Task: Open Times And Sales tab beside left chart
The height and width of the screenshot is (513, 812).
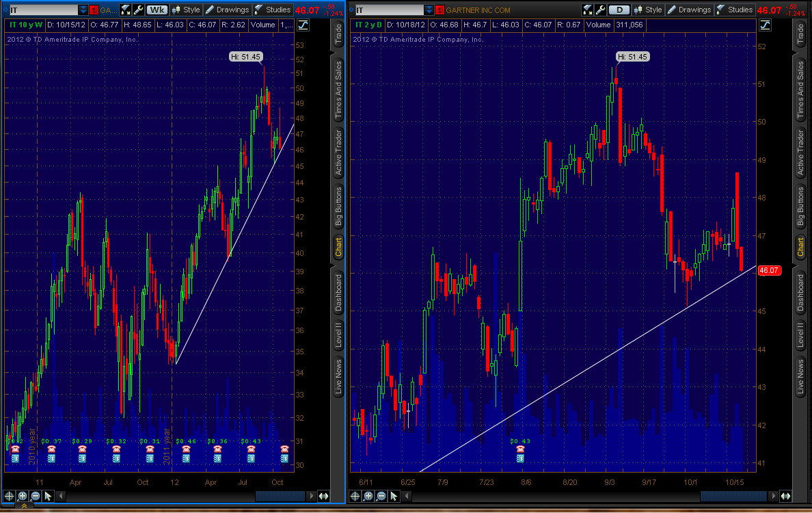Action: click(x=338, y=89)
